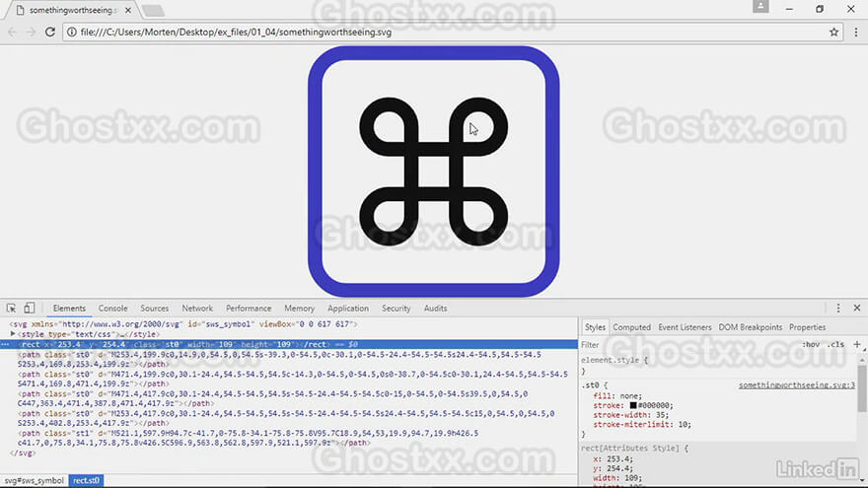This screenshot has width=868, height=488.
Task: Select the path starting M253.4,199.9
Action: [279, 359]
